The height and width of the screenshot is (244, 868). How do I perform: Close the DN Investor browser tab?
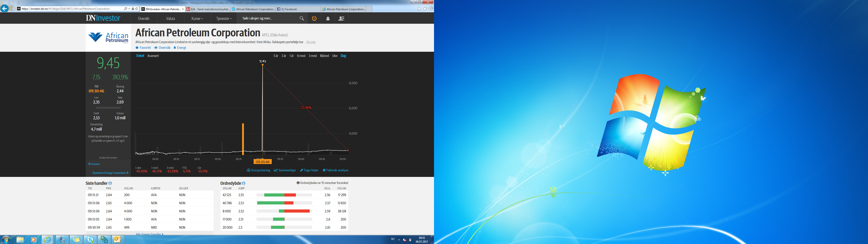(183, 9)
